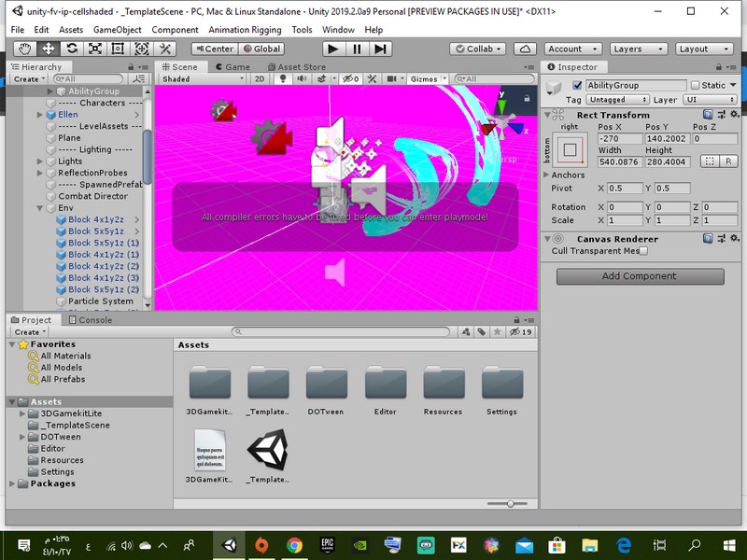747x560 pixels.
Task: Click the search by type icon in Project
Action: click(466, 332)
